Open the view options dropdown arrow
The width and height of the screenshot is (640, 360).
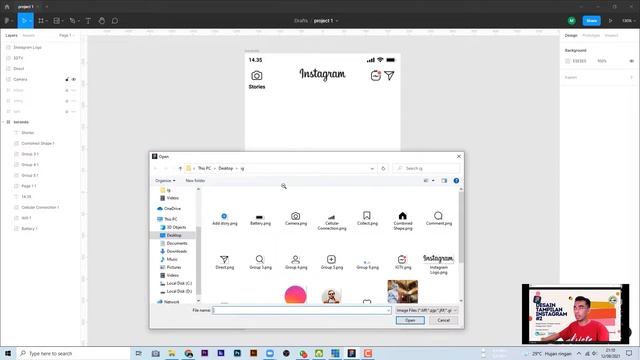point(433,180)
